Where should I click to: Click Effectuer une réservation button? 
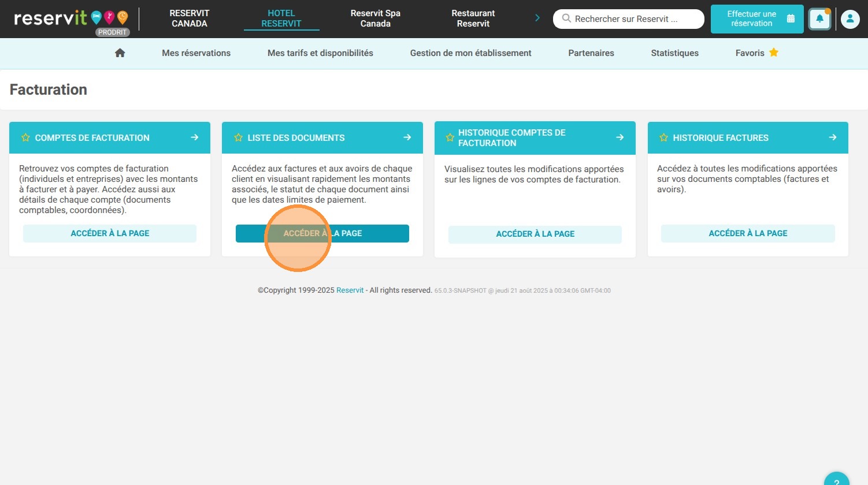tap(757, 19)
